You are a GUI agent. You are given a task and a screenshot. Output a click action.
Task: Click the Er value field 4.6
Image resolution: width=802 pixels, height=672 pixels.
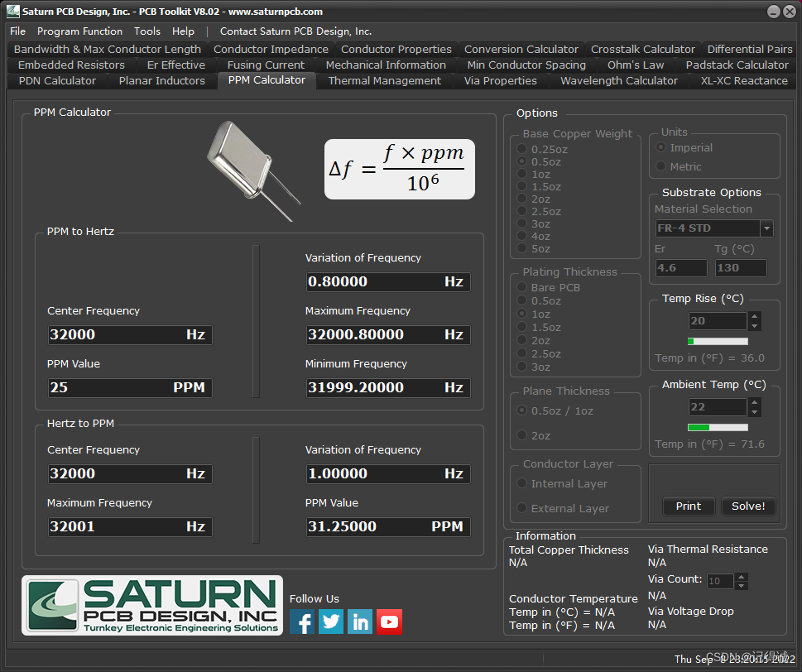tap(681, 268)
